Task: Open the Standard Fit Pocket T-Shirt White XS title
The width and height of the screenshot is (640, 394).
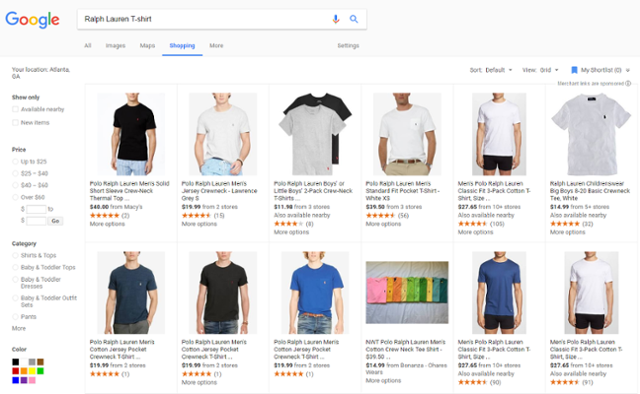Action: (402, 191)
